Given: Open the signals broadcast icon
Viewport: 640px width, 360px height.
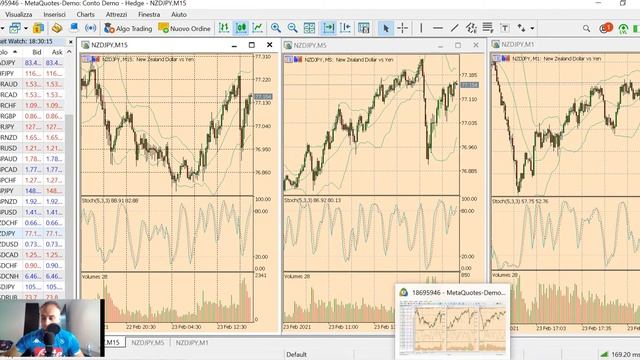Looking at the screenshot, I should click(90, 28).
